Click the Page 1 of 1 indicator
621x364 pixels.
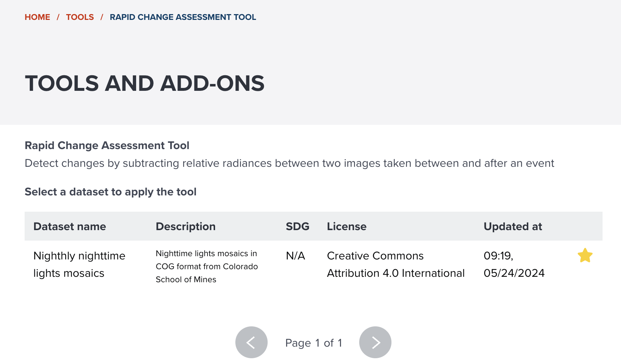[x=314, y=343]
